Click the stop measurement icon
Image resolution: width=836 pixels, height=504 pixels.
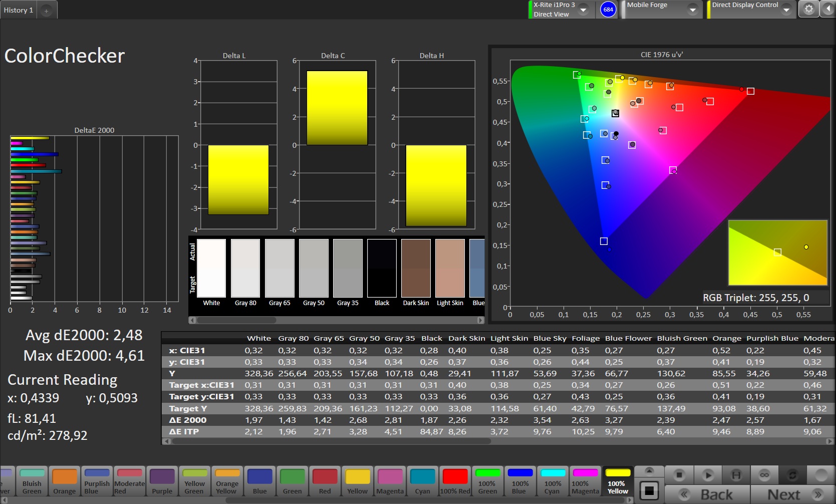point(679,474)
